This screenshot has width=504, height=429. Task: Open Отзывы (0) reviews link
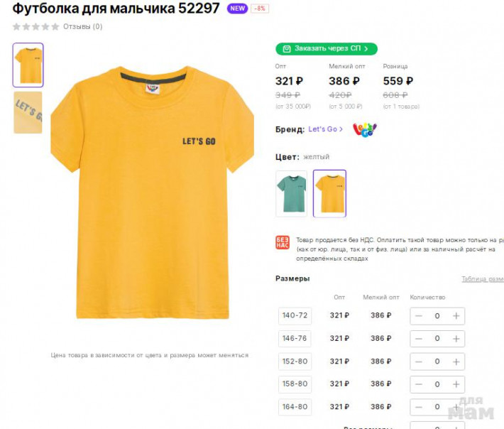point(82,26)
